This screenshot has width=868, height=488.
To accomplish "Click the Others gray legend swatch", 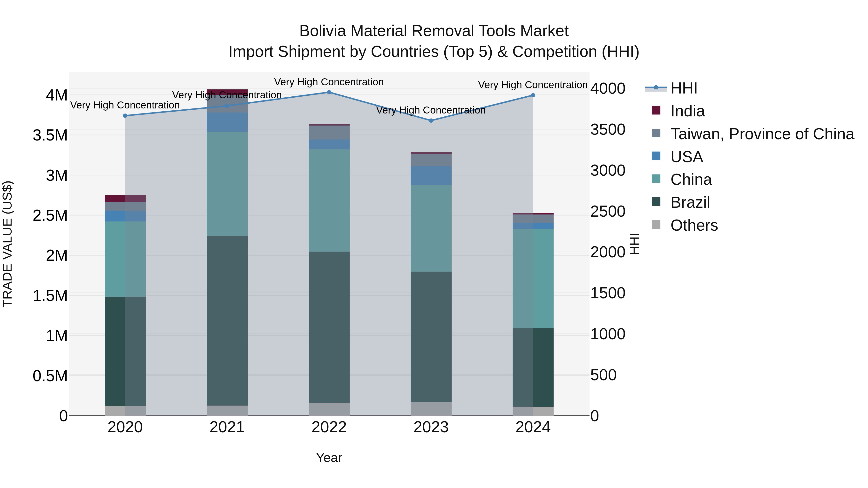I will (x=656, y=224).
